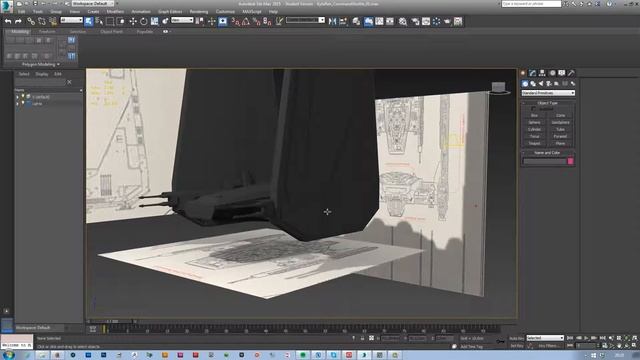Open the Material Editor icon
This screenshot has width=640, height=360.
pyautogui.click(x=403, y=21)
